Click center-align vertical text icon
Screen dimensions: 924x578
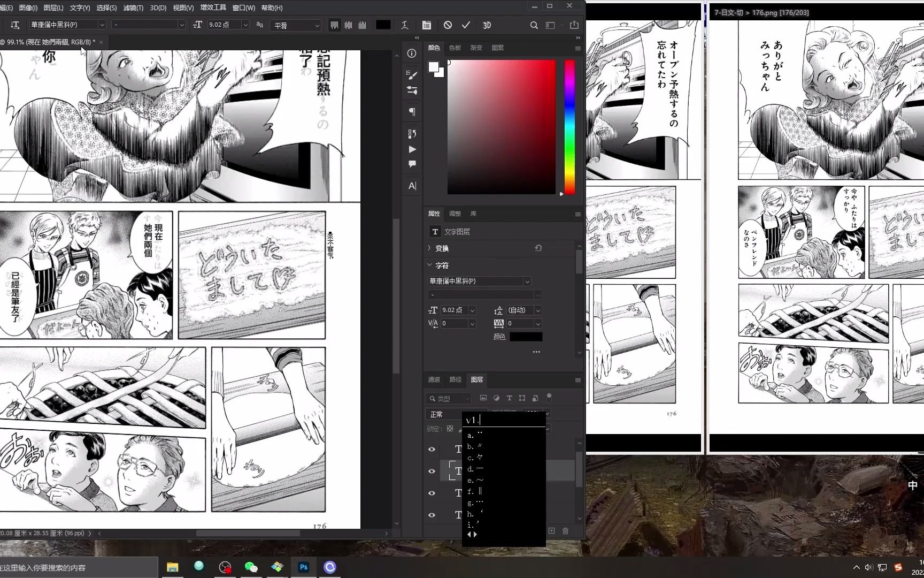click(349, 25)
